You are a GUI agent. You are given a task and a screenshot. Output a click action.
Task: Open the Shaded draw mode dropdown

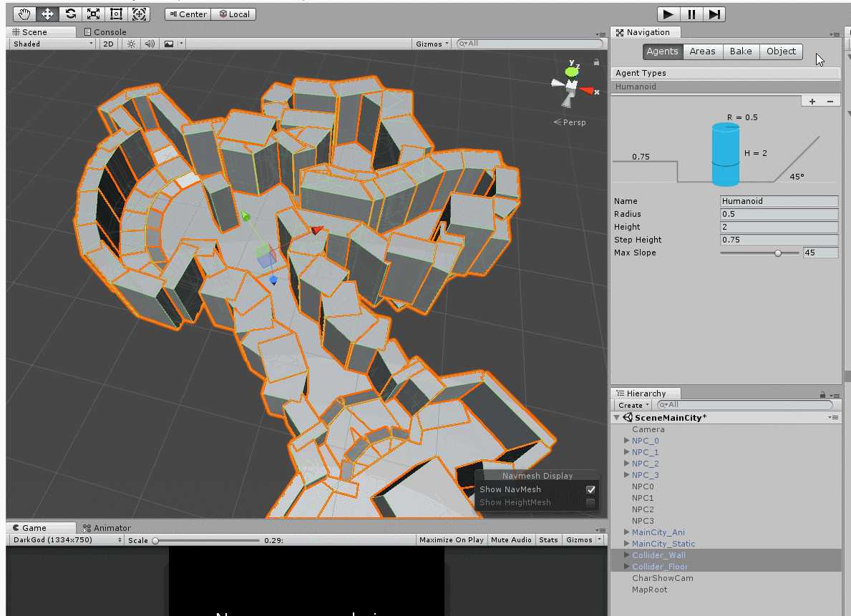pos(53,44)
